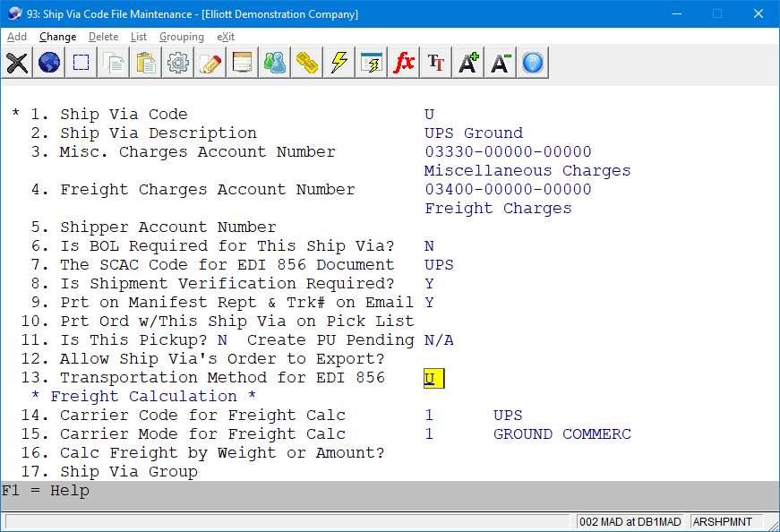Click the highlighted Transportation Method field
780x532 pixels.
[x=434, y=378]
